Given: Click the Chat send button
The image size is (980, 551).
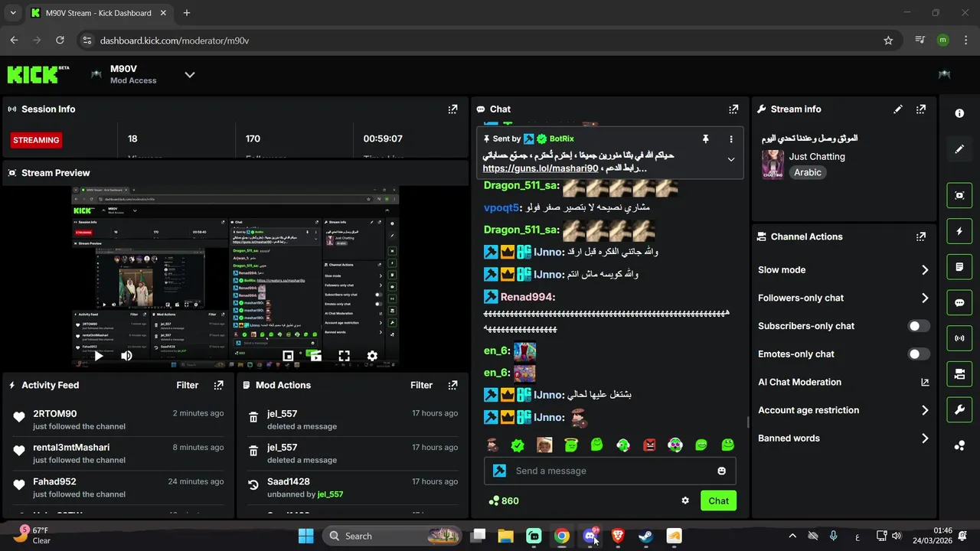Looking at the screenshot, I should pos(718,500).
